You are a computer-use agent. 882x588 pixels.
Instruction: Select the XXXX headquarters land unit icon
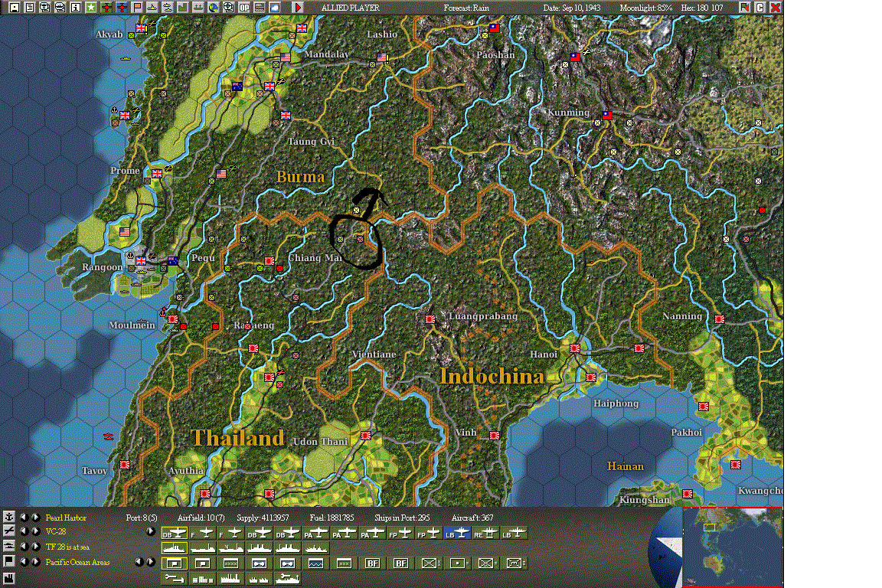point(230,563)
